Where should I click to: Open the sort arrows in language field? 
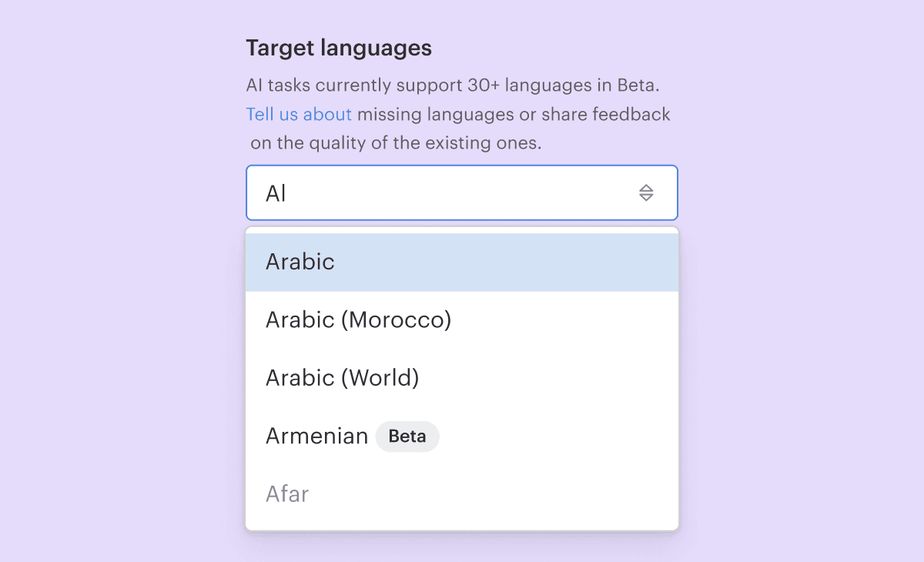(646, 193)
